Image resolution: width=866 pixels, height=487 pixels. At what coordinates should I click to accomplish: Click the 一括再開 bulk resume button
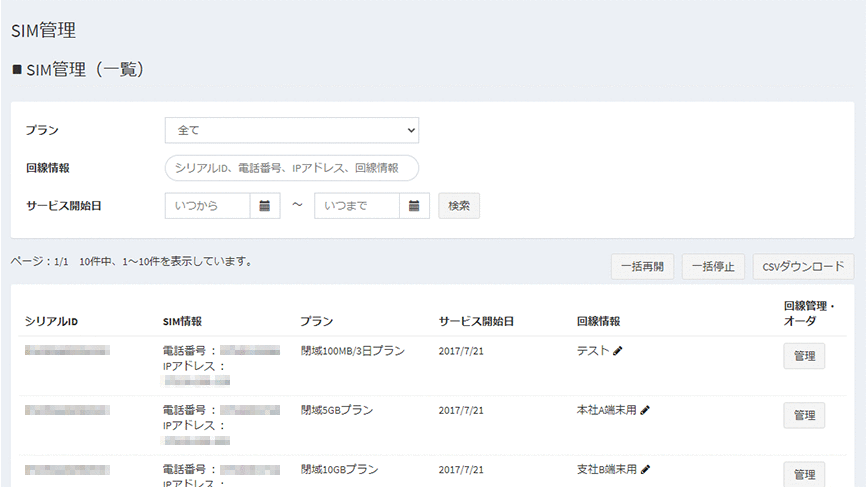[642, 267]
